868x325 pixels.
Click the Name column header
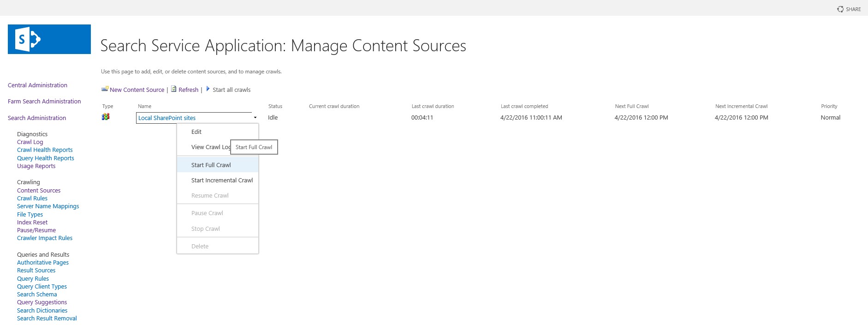coord(144,106)
